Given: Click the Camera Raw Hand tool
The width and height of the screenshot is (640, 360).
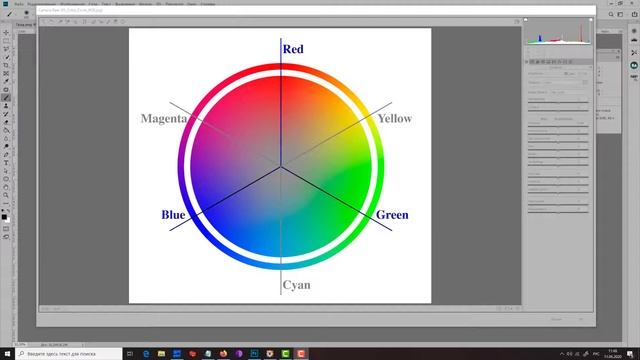Looking at the screenshot, I should pyautogui.click(x=52, y=22).
